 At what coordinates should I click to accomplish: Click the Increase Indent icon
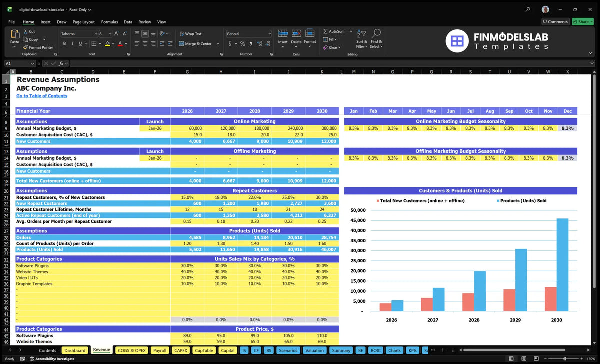coord(169,44)
